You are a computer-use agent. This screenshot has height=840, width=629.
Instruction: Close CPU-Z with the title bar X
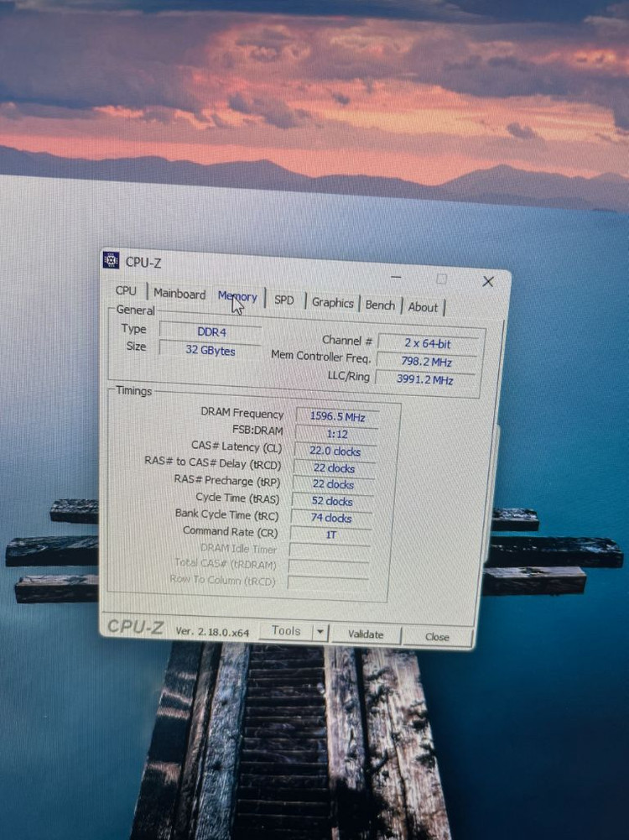pyautogui.click(x=488, y=282)
